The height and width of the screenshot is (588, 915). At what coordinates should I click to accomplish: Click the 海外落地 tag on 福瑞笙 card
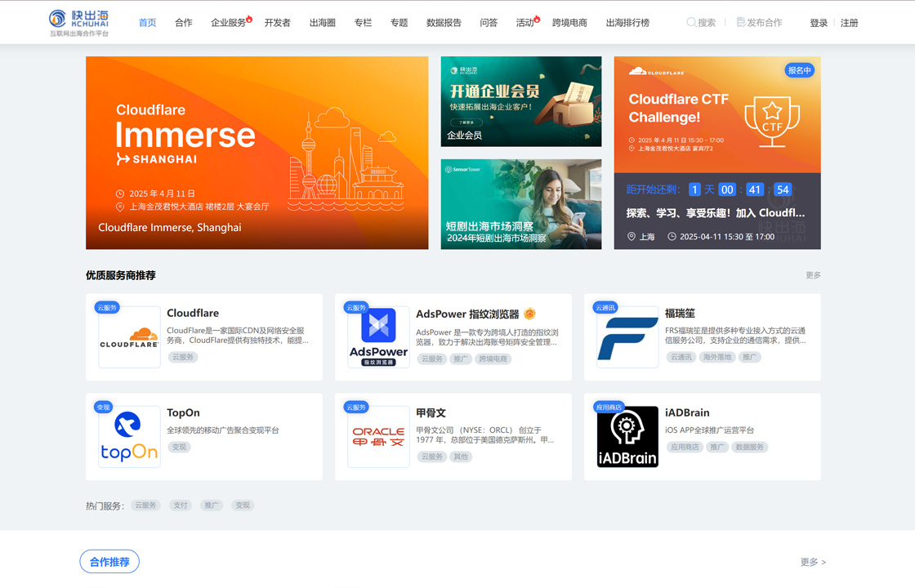717,357
